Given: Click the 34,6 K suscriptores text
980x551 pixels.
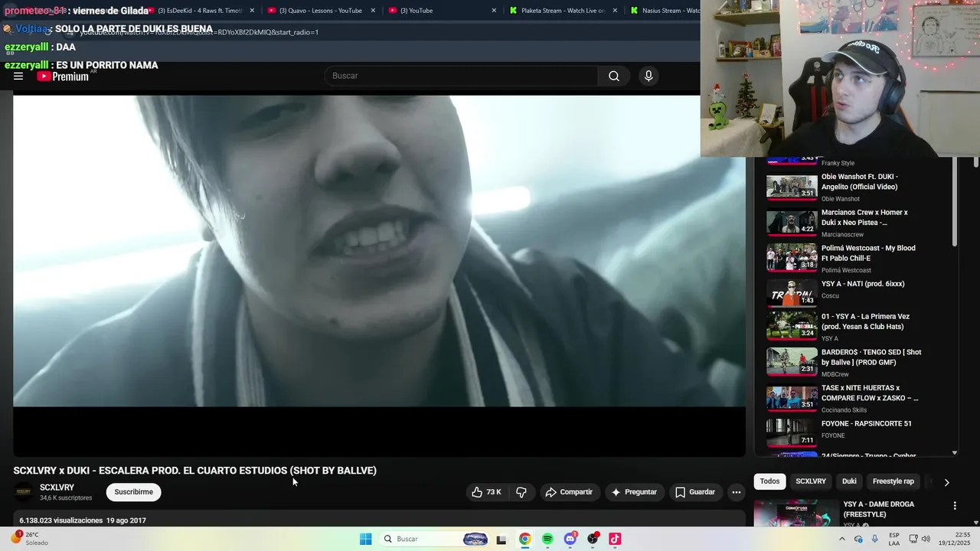Looking at the screenshot, I should point(66,498).
